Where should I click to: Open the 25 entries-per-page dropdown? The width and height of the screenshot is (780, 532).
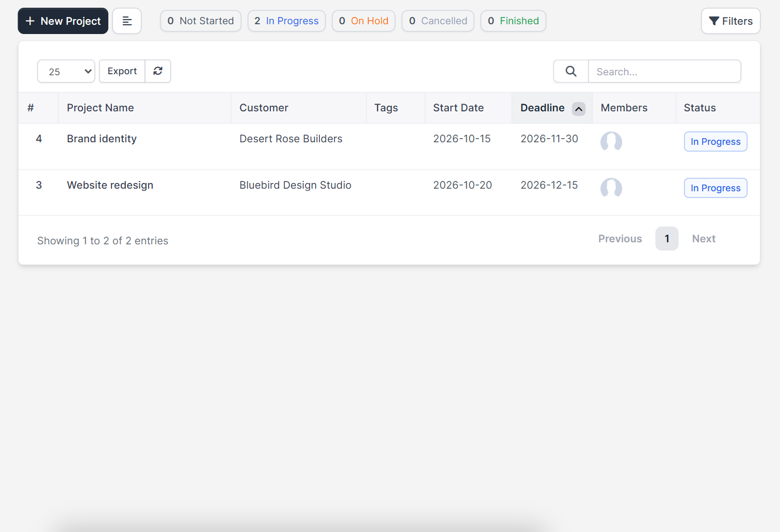click(66, 71)
